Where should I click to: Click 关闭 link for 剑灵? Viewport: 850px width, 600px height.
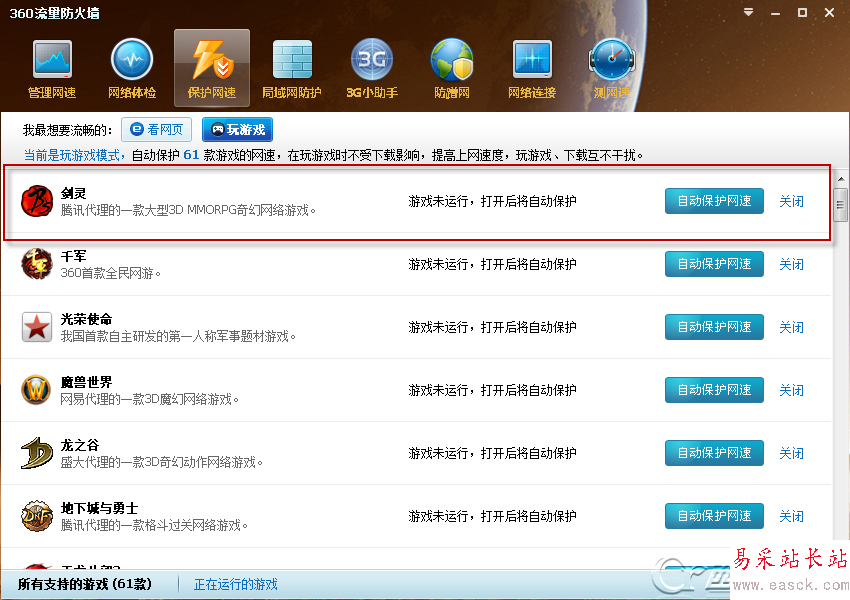point(791,202)
